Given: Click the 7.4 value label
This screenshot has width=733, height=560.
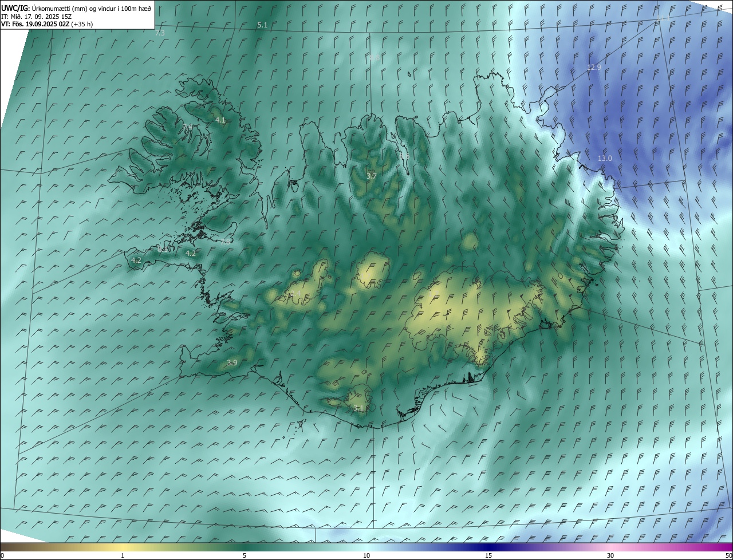Looking at the screenshot, I should 187,127.
